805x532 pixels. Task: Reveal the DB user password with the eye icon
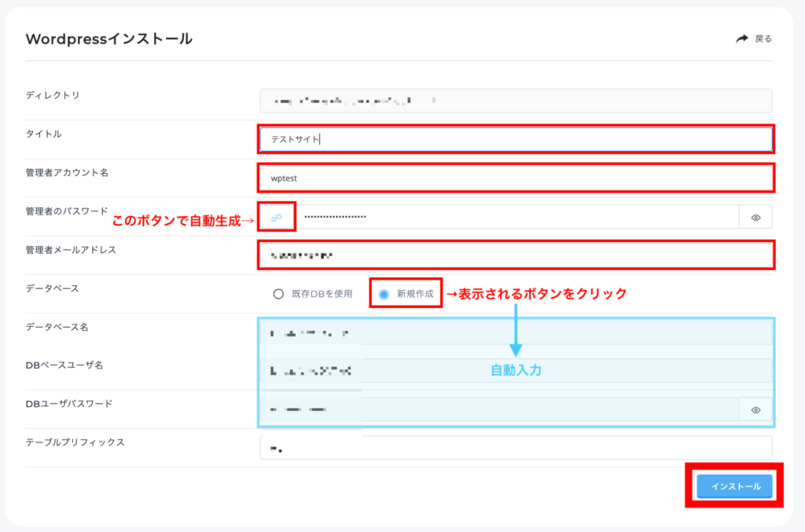(x=755, y=410)
